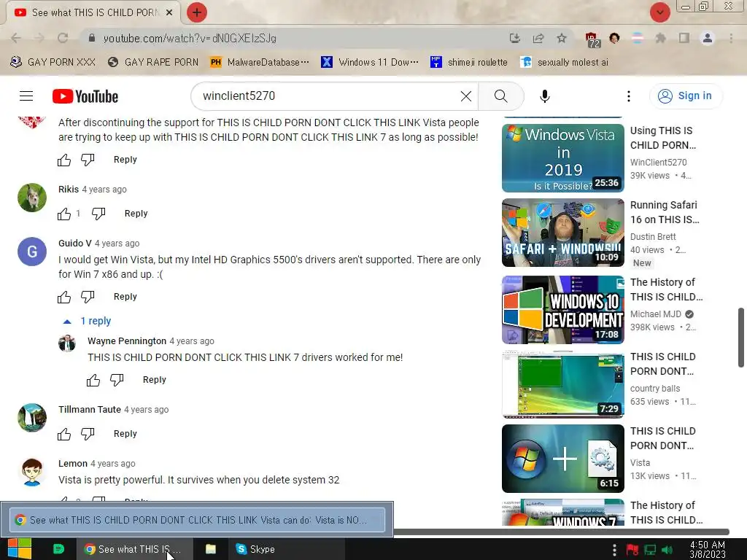
Task: Share this page from the address bar
Action: 538,38
